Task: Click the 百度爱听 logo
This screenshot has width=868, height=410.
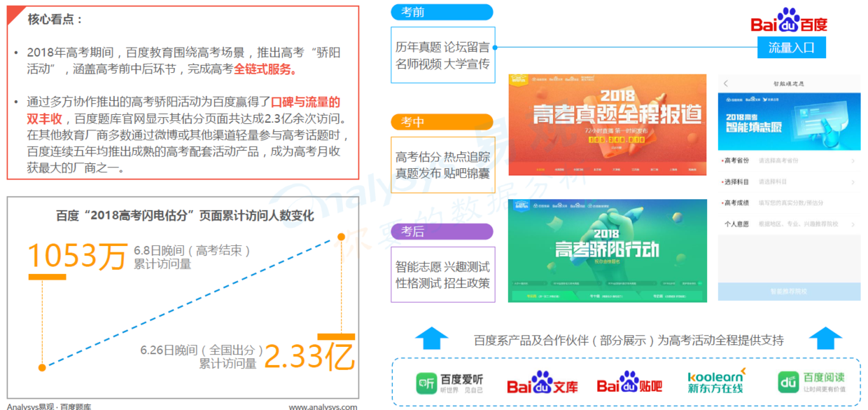Action: click(449, 383)
